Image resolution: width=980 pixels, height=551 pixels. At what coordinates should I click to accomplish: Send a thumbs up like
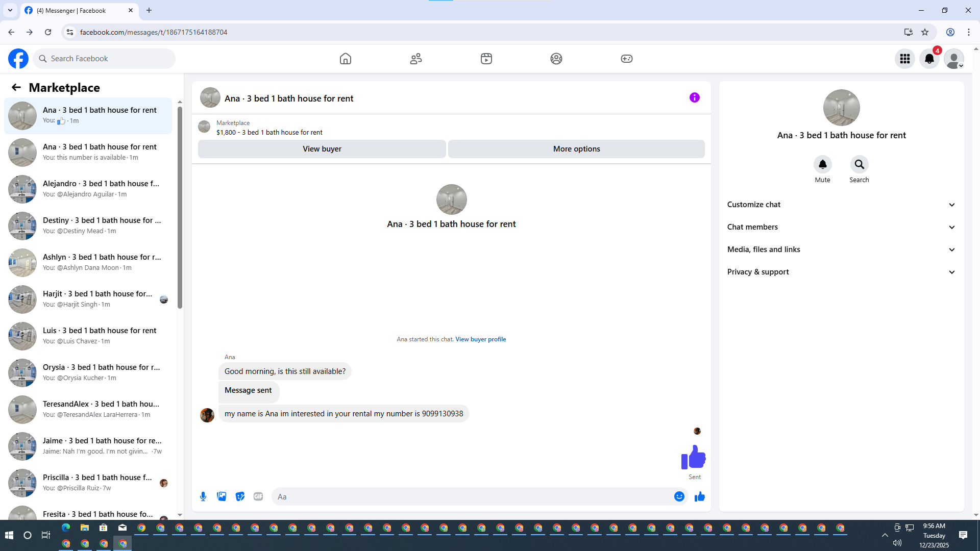(x=699, y=496)
